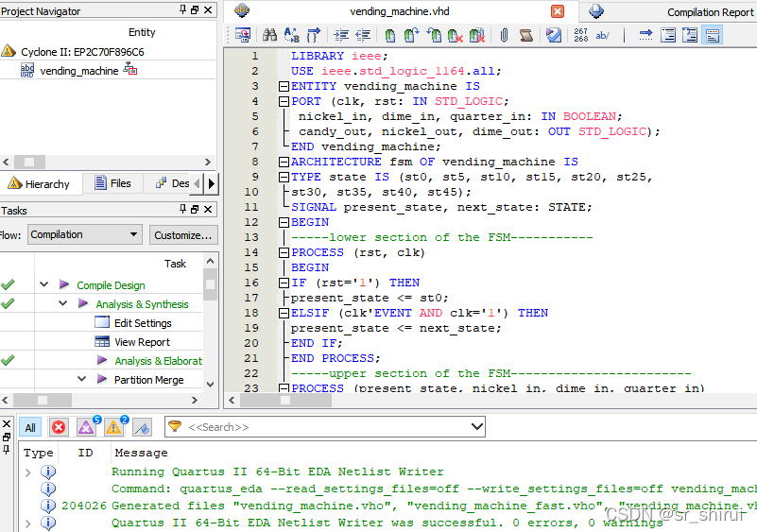
Task: Switch to the Compilation Report tab
Action: (x=669, y=11)
